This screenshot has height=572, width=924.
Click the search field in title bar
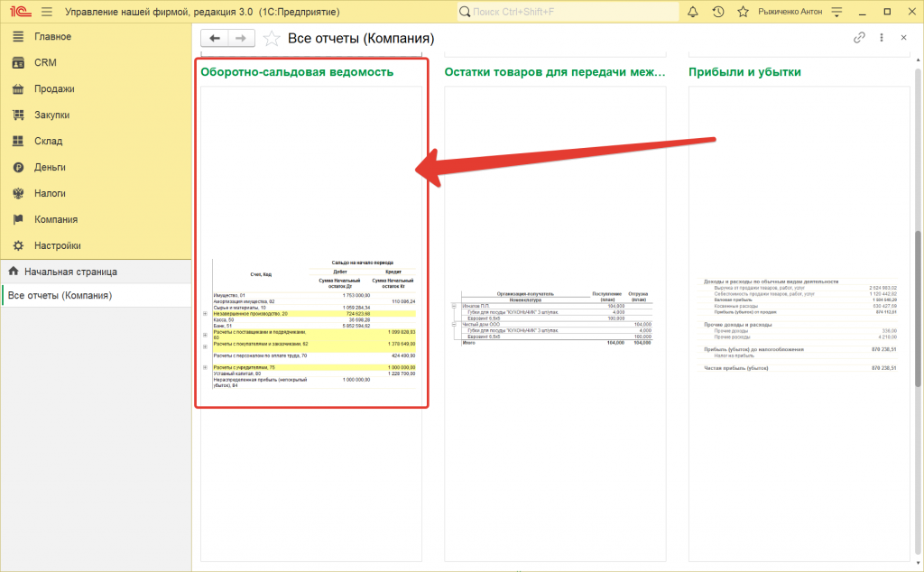(567, 12)
